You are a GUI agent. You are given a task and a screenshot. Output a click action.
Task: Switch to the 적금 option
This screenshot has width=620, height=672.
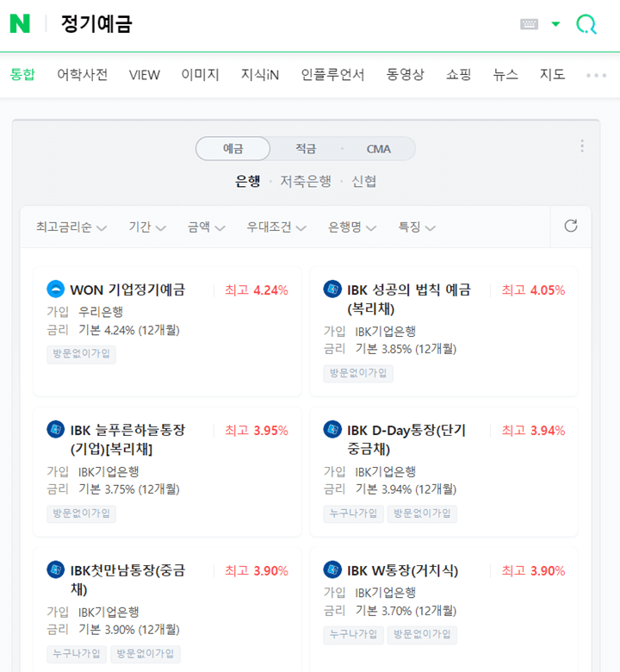306,149
